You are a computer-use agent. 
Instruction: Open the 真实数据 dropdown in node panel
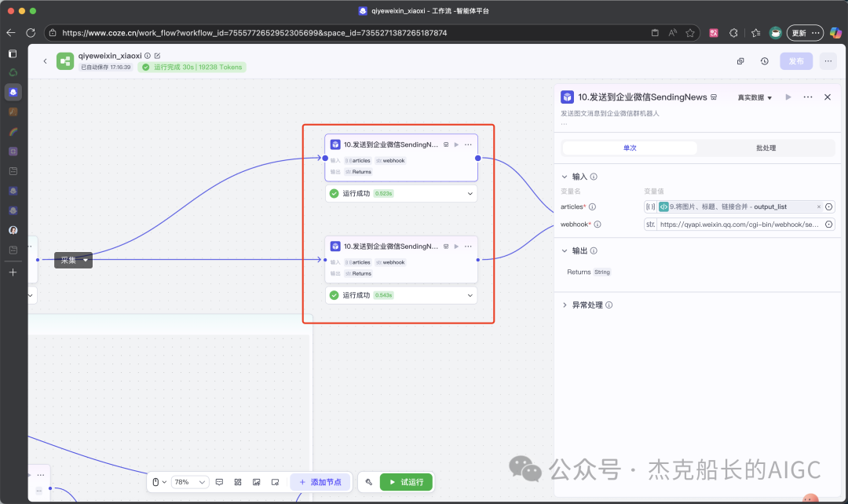[755, 97]
